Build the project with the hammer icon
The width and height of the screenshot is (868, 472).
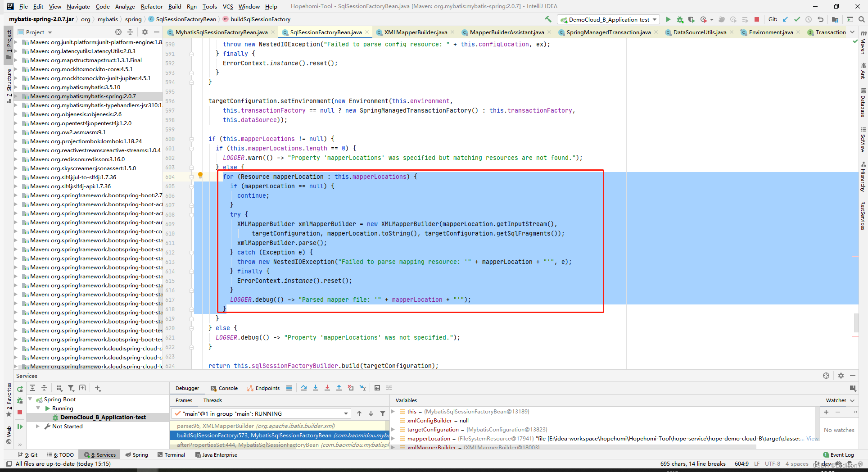point(548,19)
